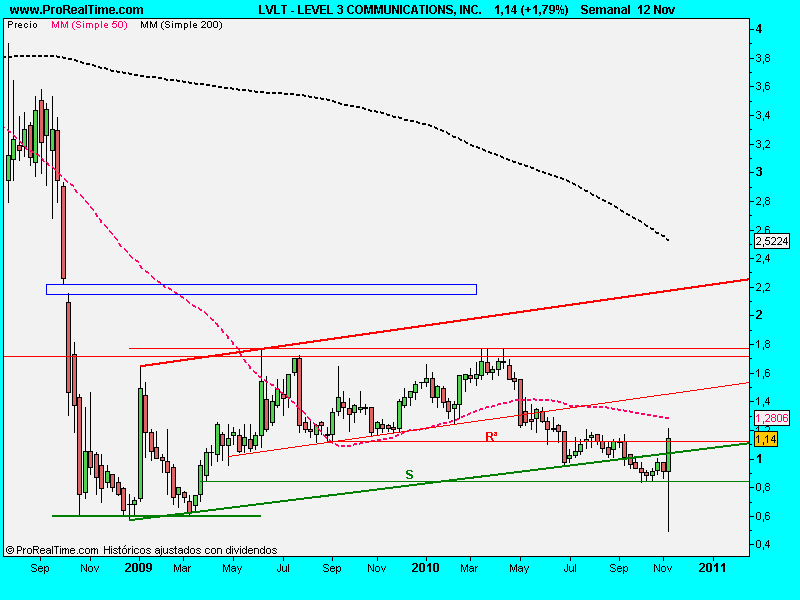800x600 pixels.
Task: Click the 2,2 price axis label
Action: point(764,287)
